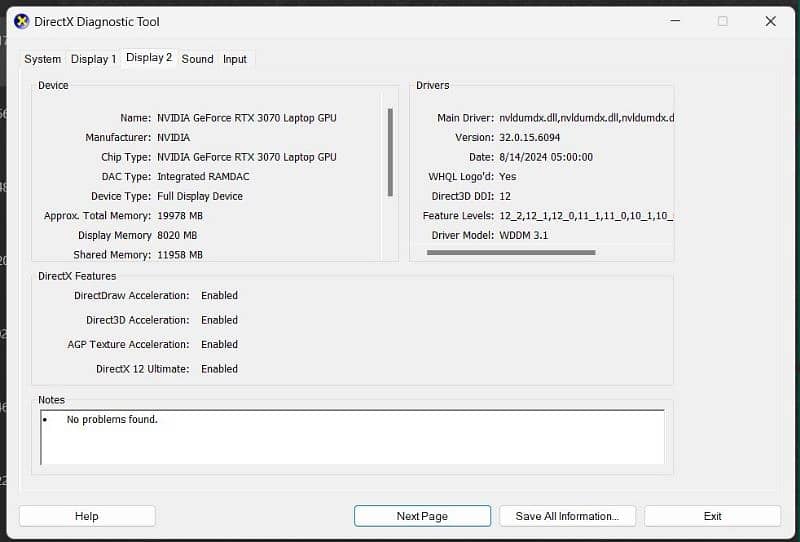The height and width of the screenshot is (542, 800).
Task: Click Save All Information button
Action: 567,516
